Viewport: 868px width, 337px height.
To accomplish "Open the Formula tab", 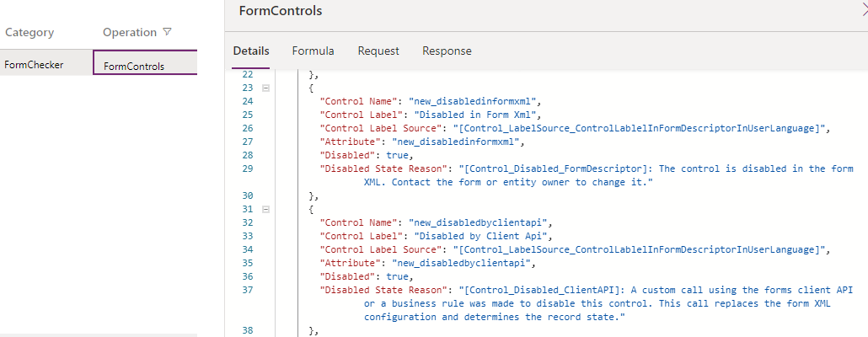I will (313, 51).
